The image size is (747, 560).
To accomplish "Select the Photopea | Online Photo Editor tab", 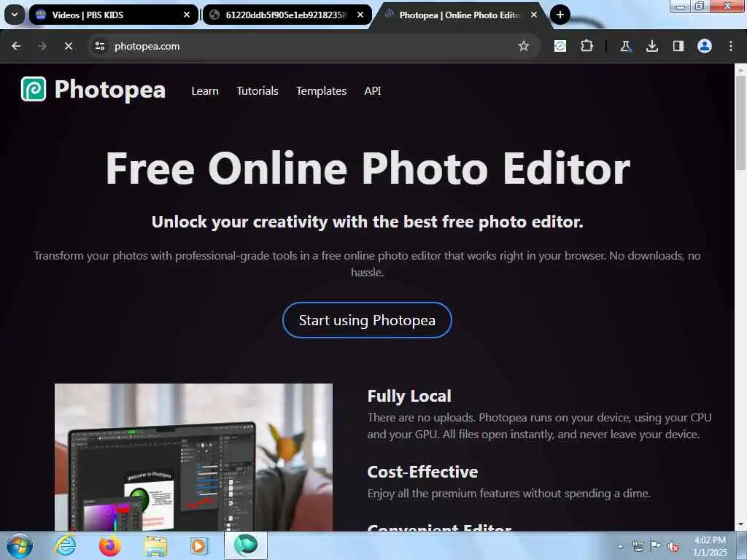I will 461,15.
